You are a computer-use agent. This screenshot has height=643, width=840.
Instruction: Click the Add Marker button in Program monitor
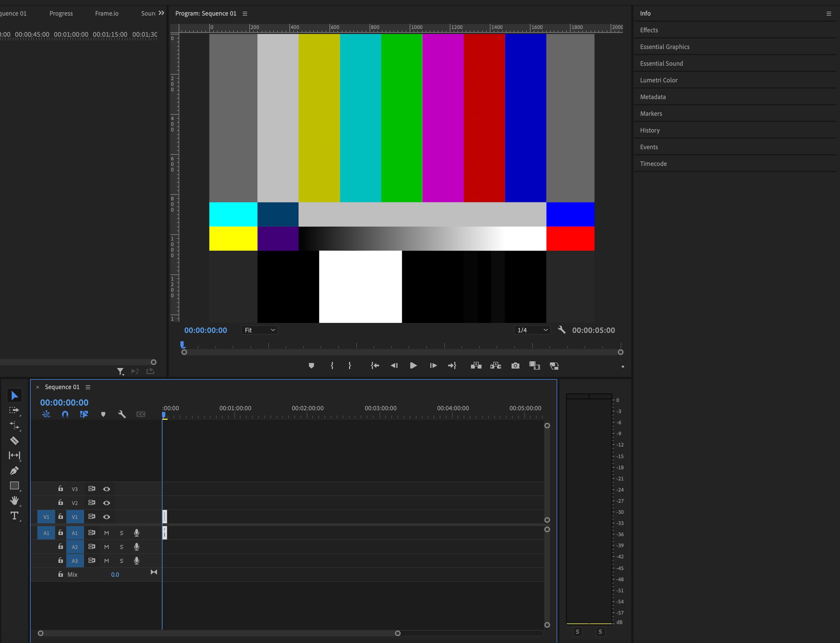pyautogui.click(x=311, y=365)
